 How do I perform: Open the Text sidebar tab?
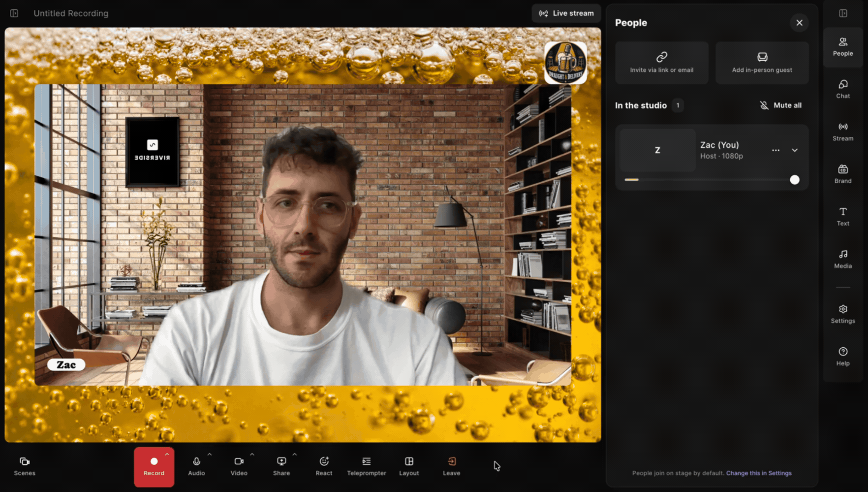click(842, 217)
